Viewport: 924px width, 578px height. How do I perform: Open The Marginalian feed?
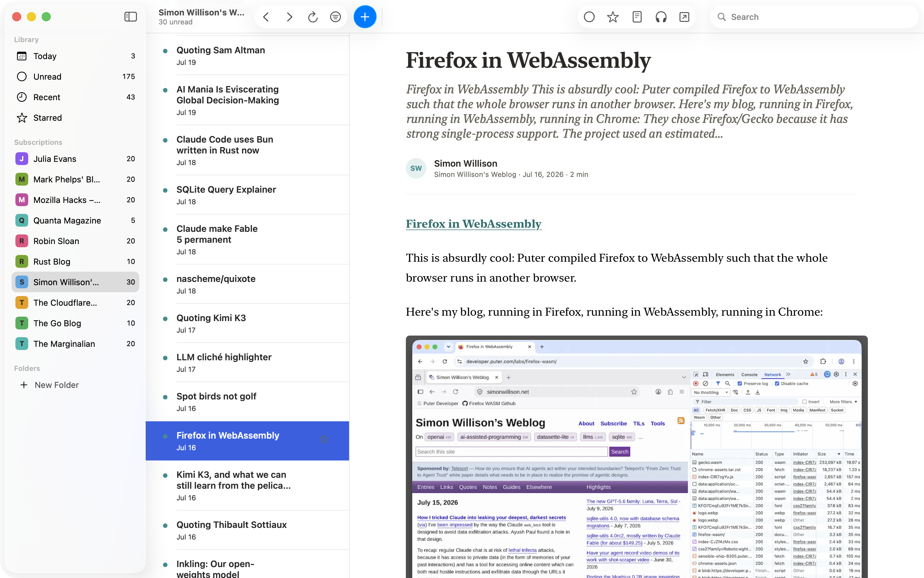(x=75, y=344)
